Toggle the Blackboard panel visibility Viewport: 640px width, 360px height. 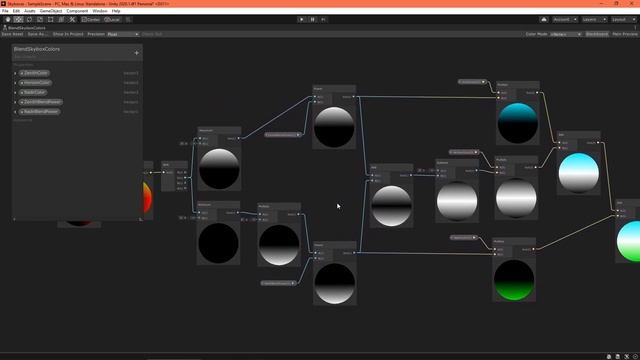point(597,34)
